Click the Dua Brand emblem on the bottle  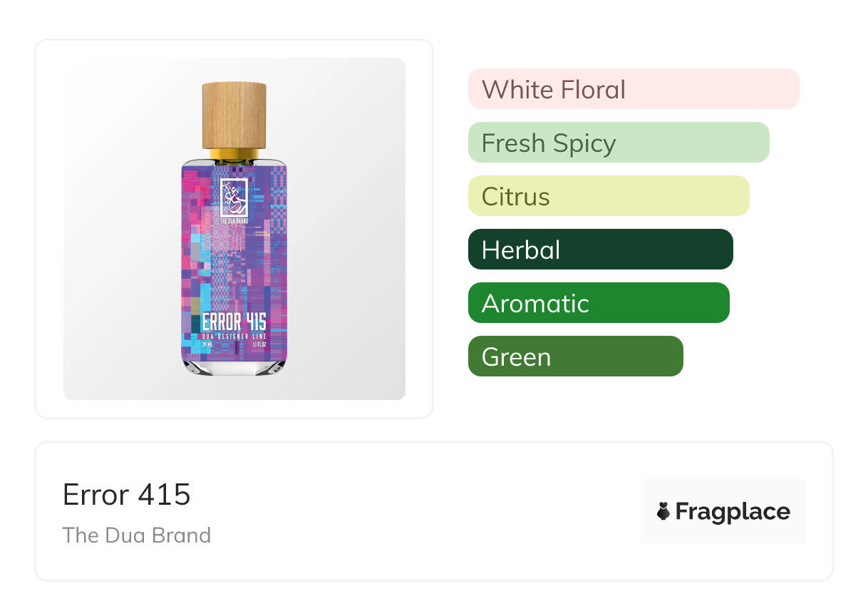234,196
